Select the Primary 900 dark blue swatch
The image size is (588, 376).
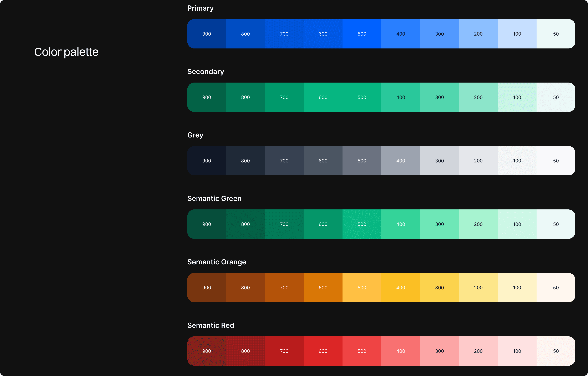[x=206, y=34]
